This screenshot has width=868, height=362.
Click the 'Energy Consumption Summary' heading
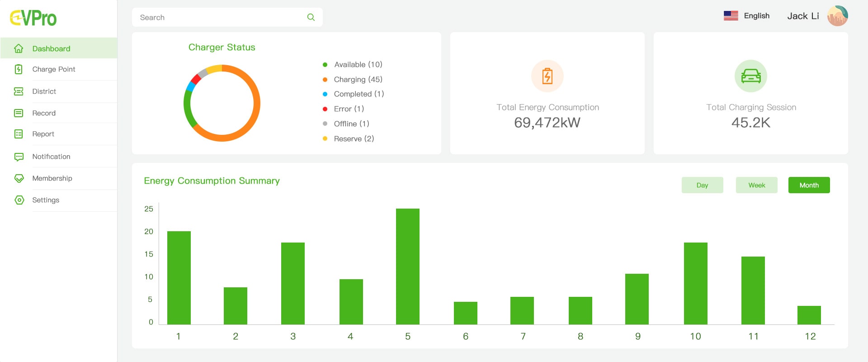[x=212, y=181]
